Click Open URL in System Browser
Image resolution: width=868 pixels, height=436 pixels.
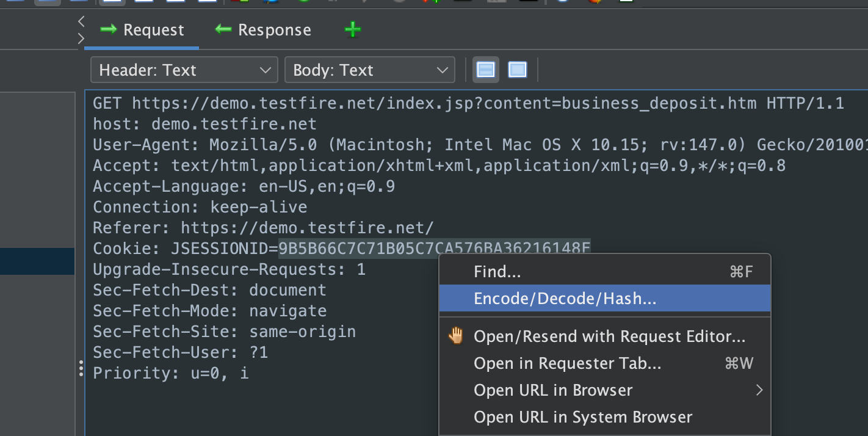pos(582,416)
